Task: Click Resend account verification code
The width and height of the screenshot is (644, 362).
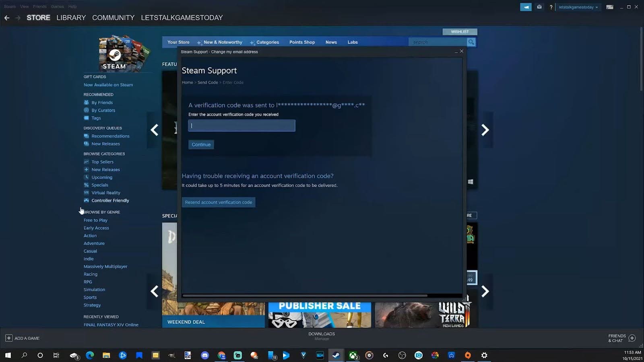Action: tap(219, 202)
